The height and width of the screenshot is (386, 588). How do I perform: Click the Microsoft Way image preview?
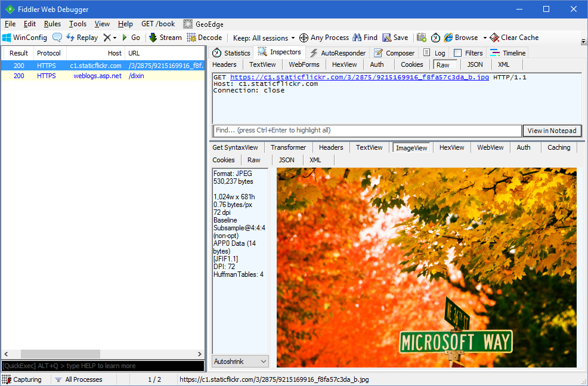pos(426,267)
